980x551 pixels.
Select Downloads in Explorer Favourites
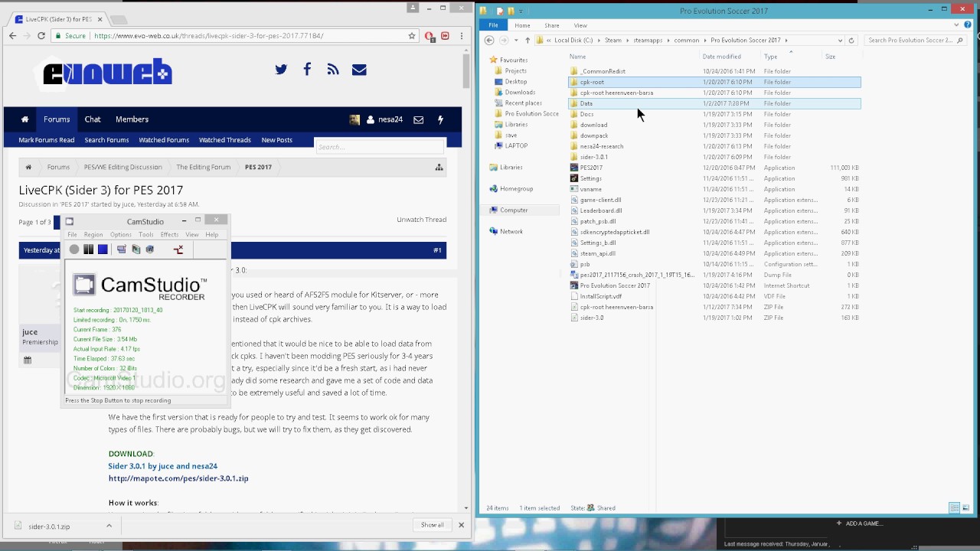520,93
